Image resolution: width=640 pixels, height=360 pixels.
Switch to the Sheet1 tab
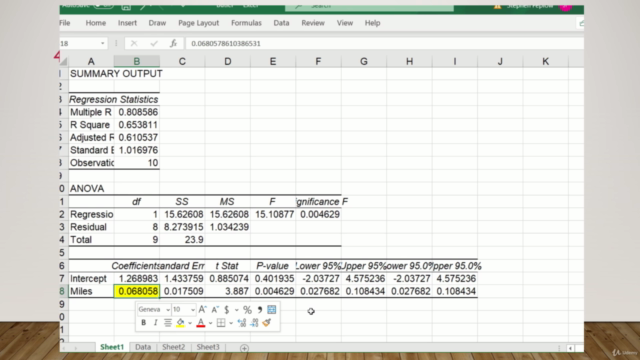pyautogui.click(x=112, y=347)
